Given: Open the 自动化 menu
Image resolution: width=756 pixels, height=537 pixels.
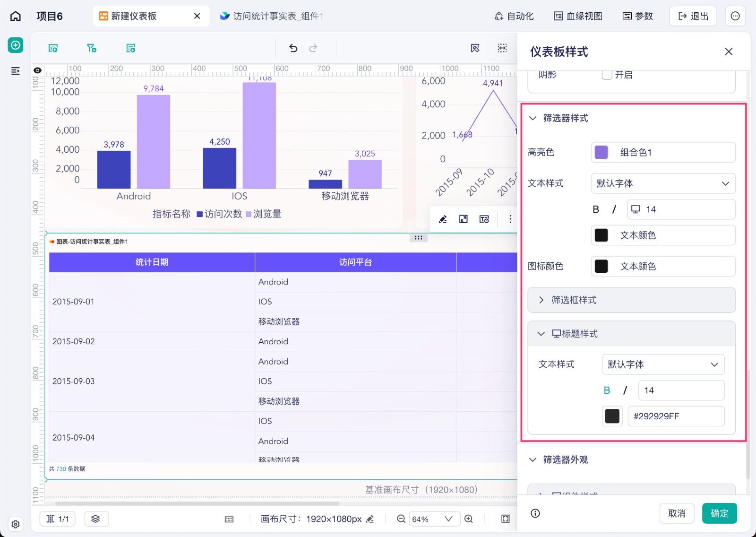Looking at the screenshot, I should coord(514,16).
